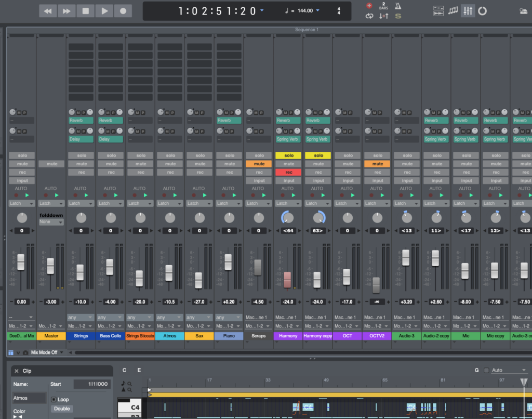Click the C button above the piano roll
Screen dimensions: 532x419
(x=124, y=371)
